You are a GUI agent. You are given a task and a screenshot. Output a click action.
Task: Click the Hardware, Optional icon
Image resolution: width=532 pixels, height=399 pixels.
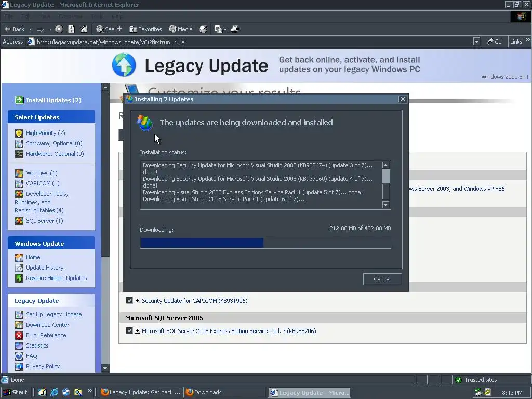tap(19, 154)
